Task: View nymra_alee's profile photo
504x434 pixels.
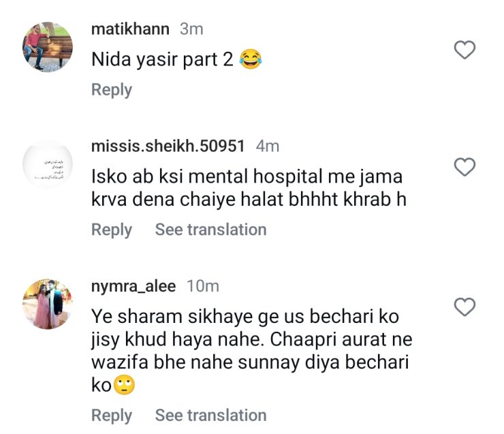Action: pyautogui.click(x=48, y=303)
